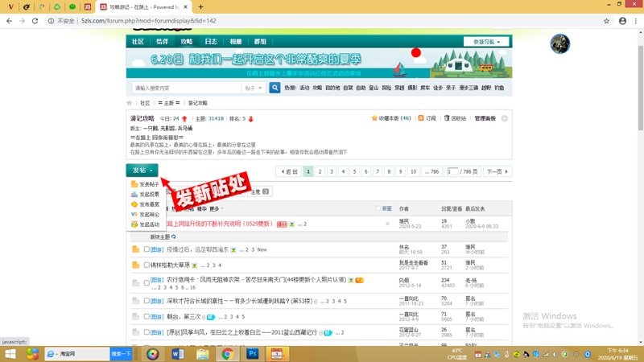The image size is (644, 362).
Task: Go to page 10 of the thread list
Action: click(413, 171)
